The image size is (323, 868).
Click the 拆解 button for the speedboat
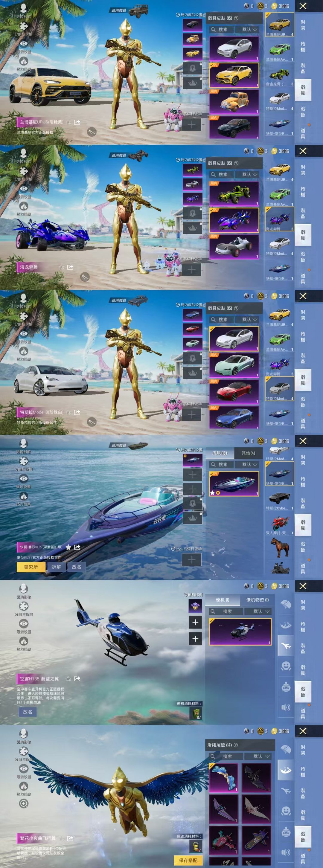click(x=56, y=567)
